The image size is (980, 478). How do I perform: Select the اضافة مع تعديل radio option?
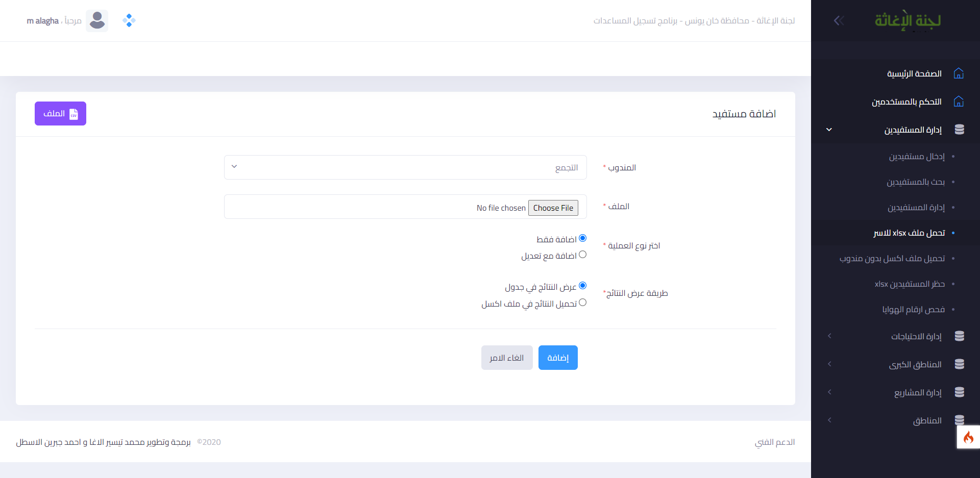582,255
